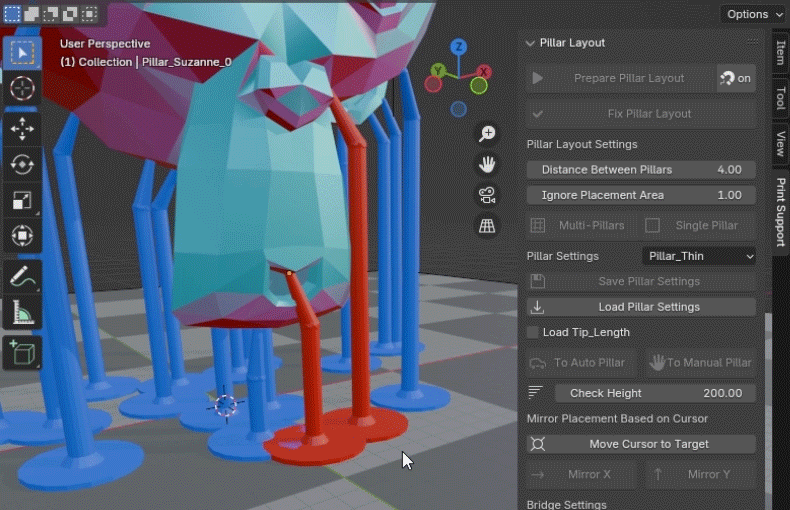Open the View sidebar tab
Screen dimensions: 790x510
pyautogui.click(x=780, y=143)
